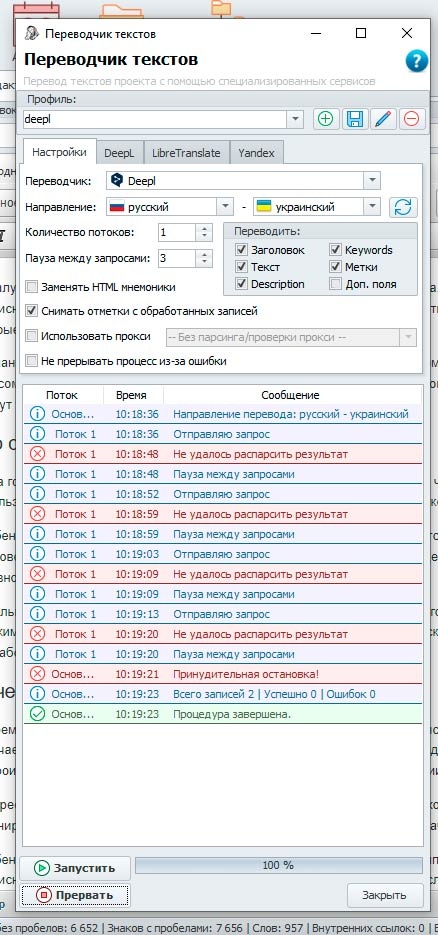Screen dimensions: 438x935
Task: Click the 'Пауза между запросами' value field
Action: tap(178, 258)
